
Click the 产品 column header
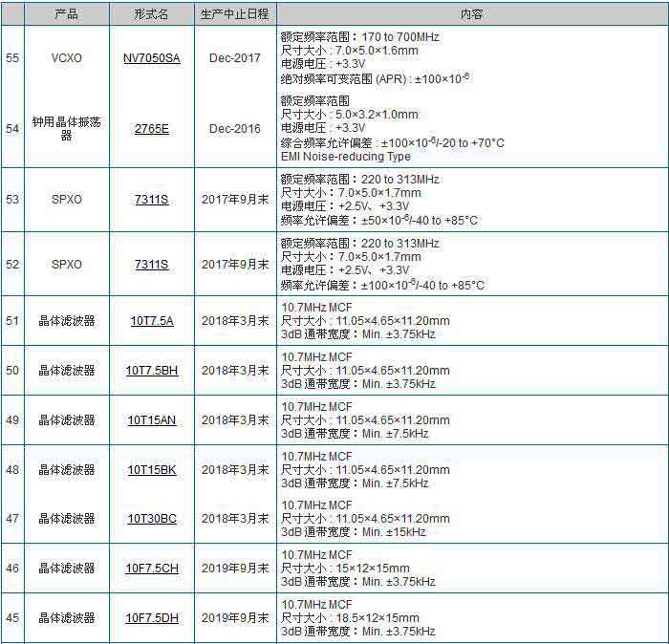click(67, 14)
